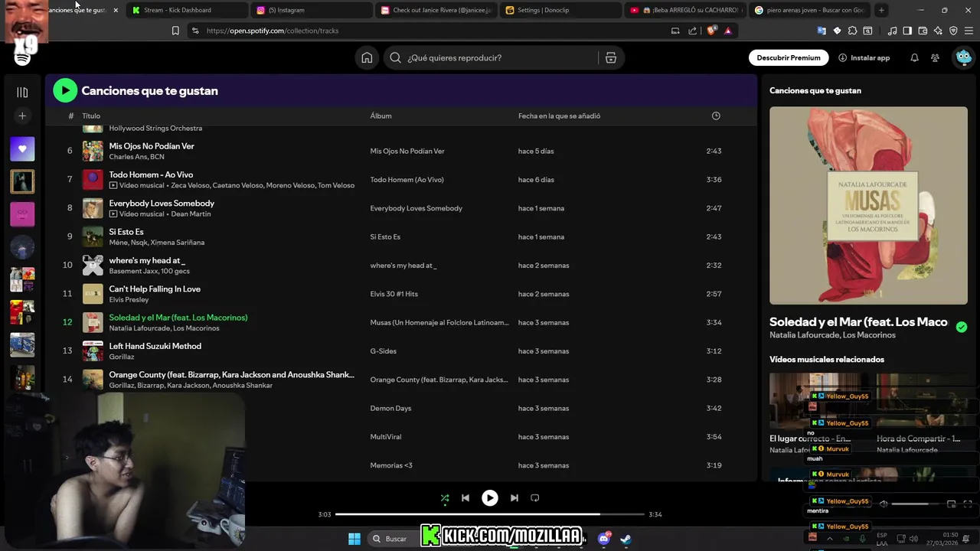Open browser hamburger main menu
Viewport: 980px width, 551px height.
point(969,31)
